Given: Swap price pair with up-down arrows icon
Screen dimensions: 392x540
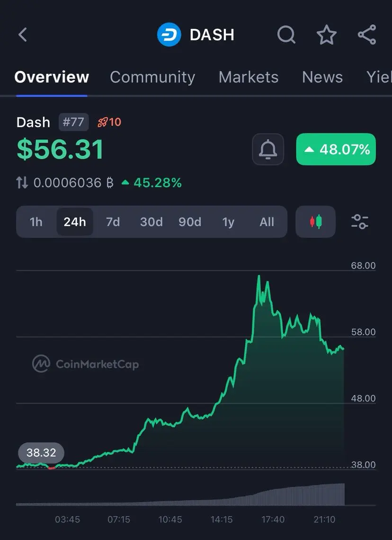Looking at the screenshot, I should pyautogui.click(x=22, y=182).
